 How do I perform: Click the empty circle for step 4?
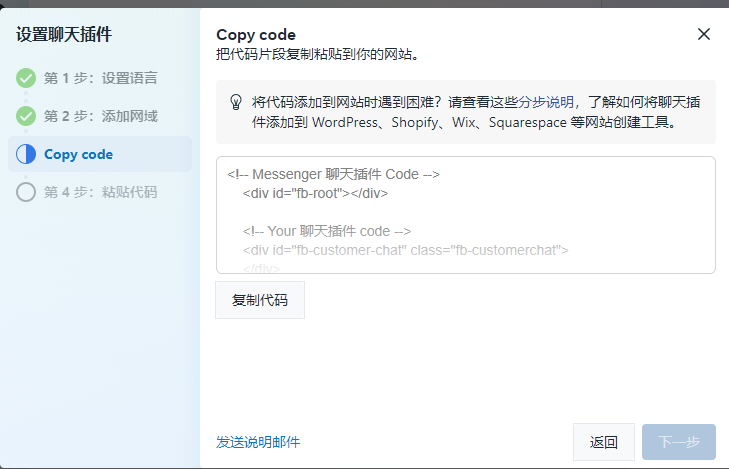26,192
